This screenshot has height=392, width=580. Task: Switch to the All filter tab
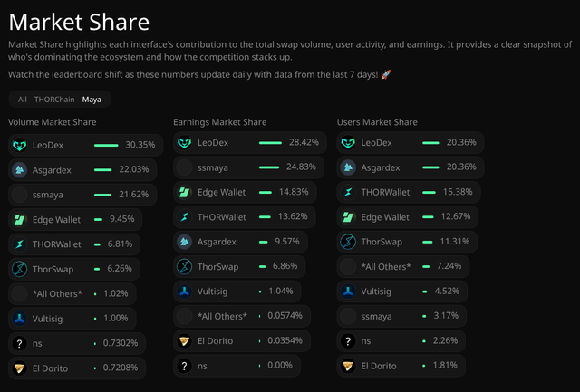coord(22,100)
